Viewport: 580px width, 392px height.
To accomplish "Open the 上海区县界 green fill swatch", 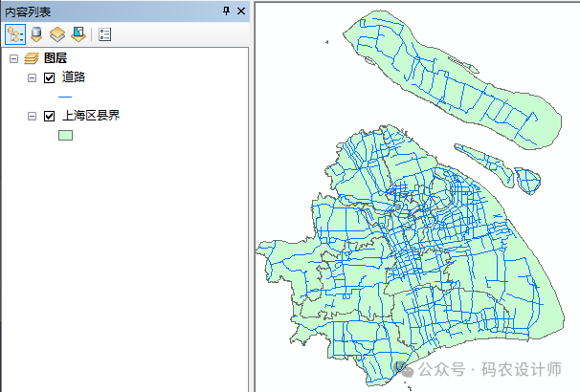I will click(x=65, y=136).
